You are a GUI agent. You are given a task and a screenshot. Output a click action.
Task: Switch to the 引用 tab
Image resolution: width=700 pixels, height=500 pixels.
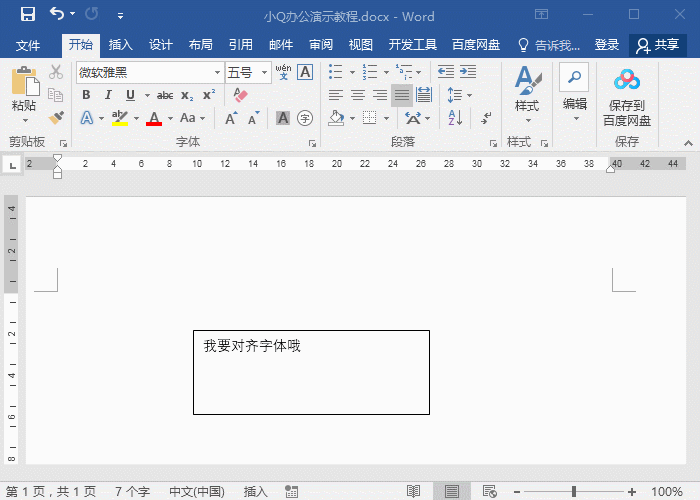click(241, 45)
